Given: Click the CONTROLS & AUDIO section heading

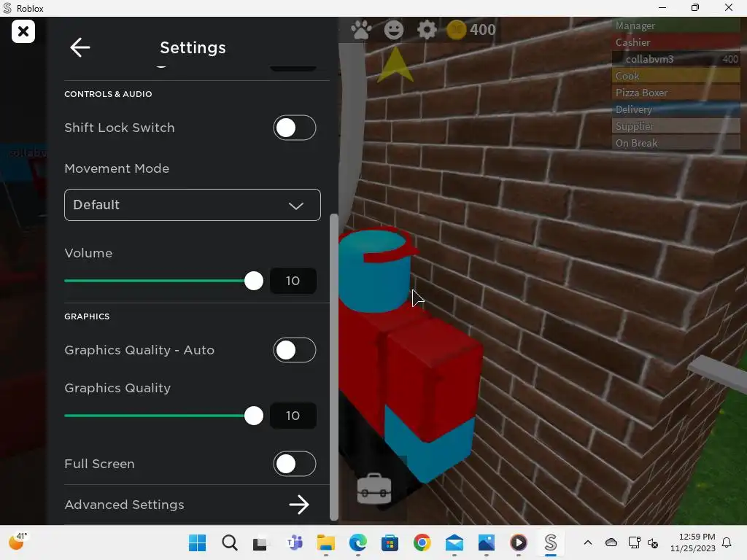Looking at the screenshot, I should point(108,94).
